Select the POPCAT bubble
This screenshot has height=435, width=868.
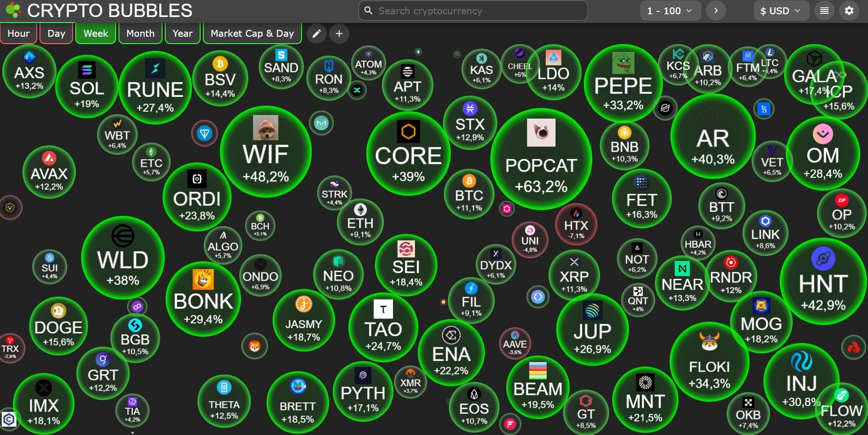[541, 159]
